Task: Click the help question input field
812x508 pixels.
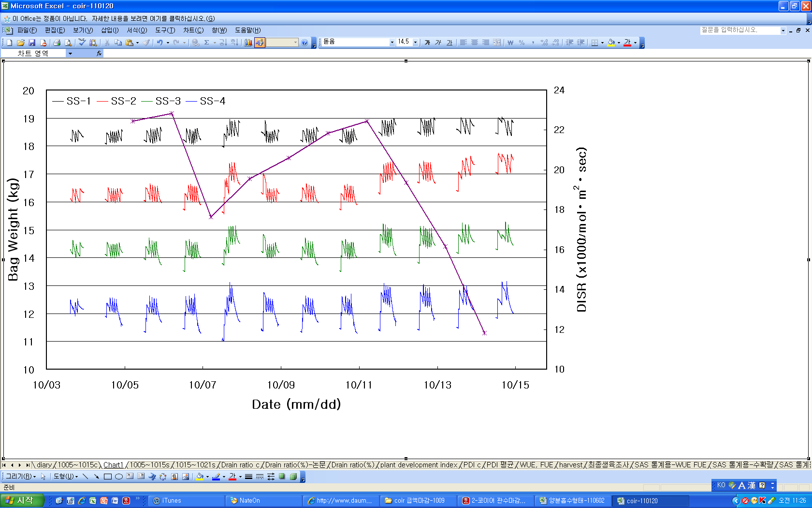Action: [x=740, y=30]
